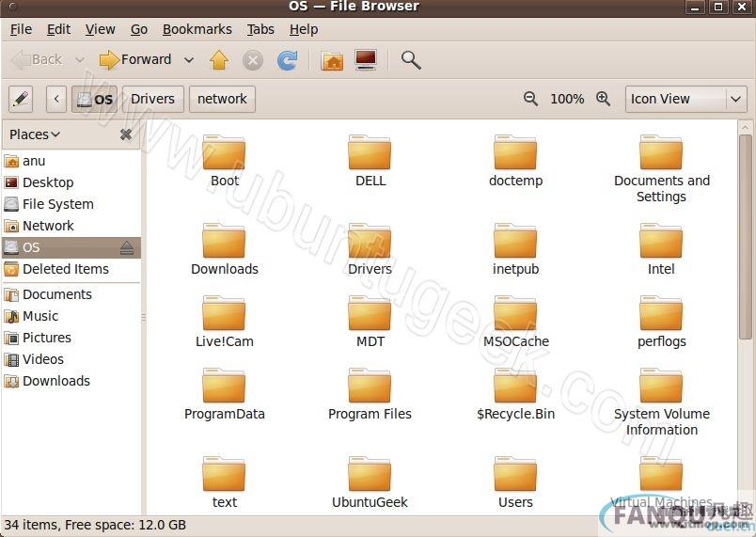Screen dimensions: 756x537
Task: Open the Computer icon in toolbar
Action: [366, 60]
